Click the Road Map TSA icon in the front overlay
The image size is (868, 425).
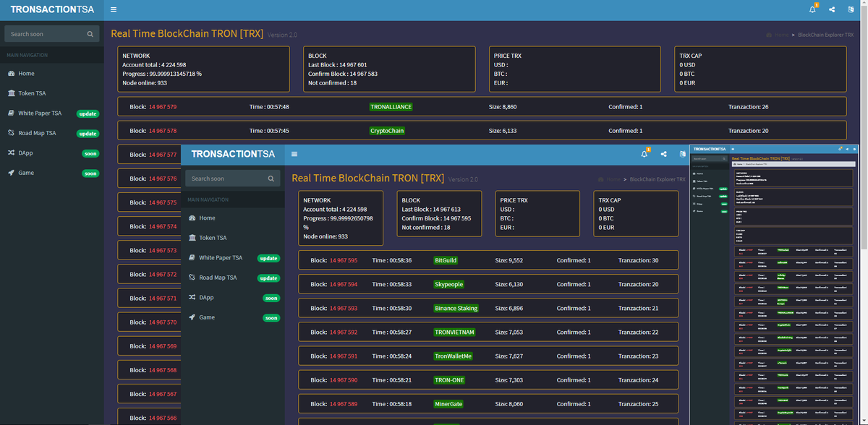(x=192, y=278)
